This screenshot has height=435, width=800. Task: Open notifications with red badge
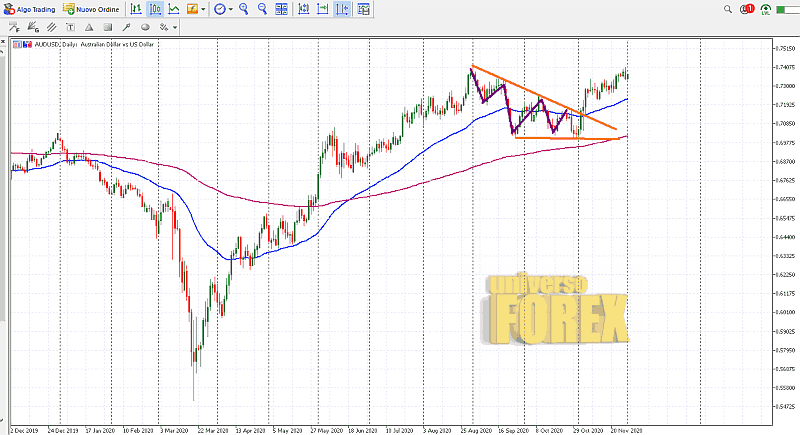coord(748,9)
